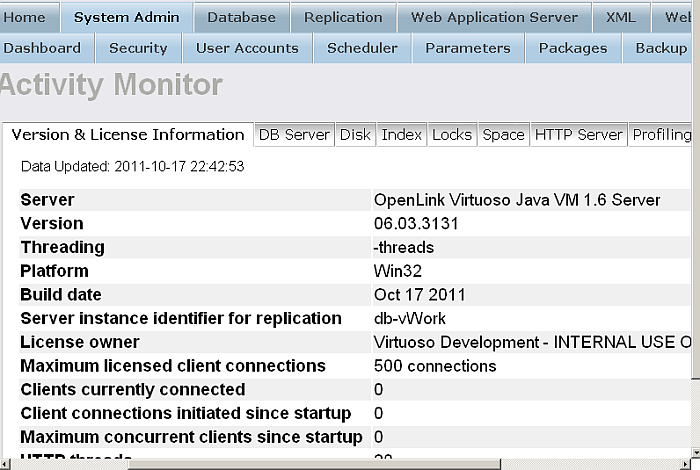Open the Backup sub-tab

[x=657, y=48]
